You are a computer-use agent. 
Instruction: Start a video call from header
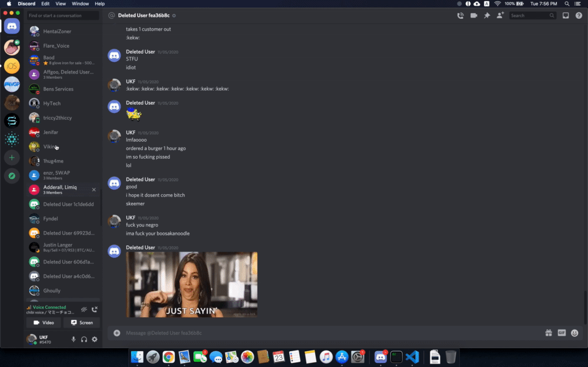(473, 16)
